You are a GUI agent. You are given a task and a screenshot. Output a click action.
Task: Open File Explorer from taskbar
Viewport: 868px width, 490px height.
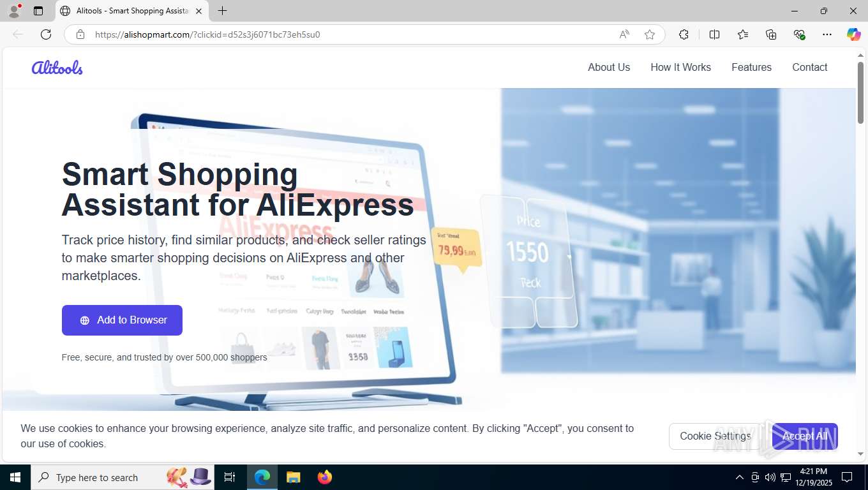293,477
